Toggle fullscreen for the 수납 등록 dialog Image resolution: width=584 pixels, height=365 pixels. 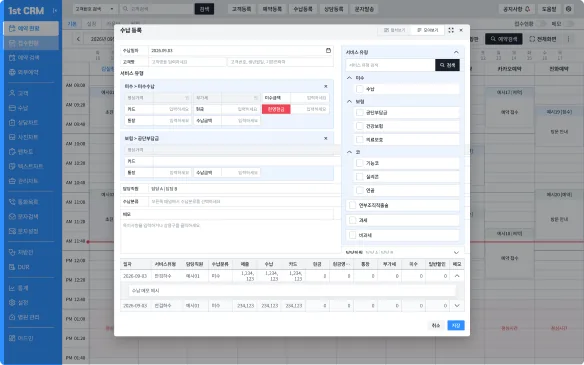point(451,30)
